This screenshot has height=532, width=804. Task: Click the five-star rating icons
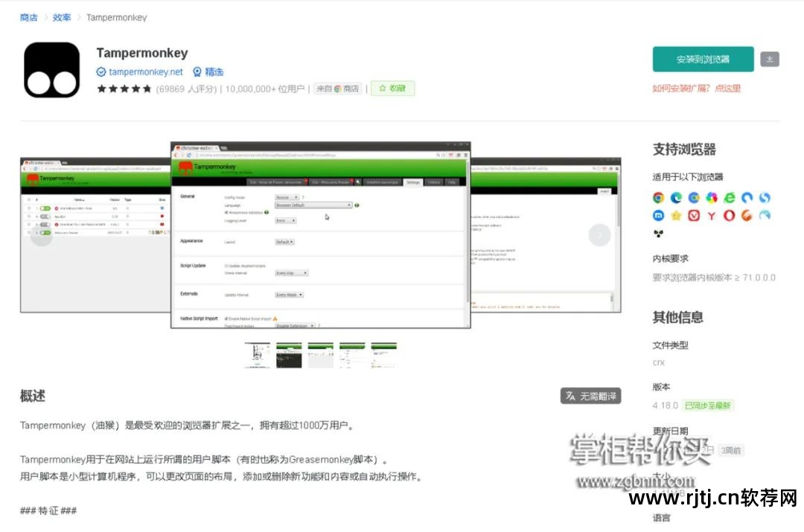click(x=124, y=89)
